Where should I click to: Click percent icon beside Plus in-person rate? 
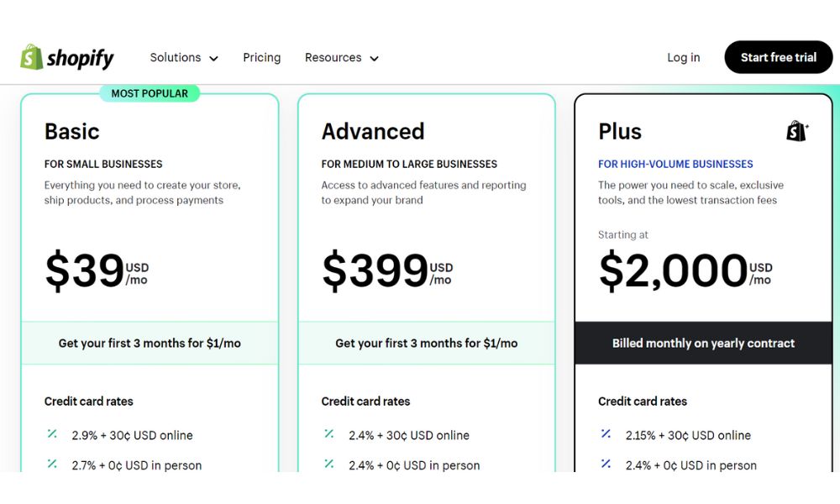point(606,464)
